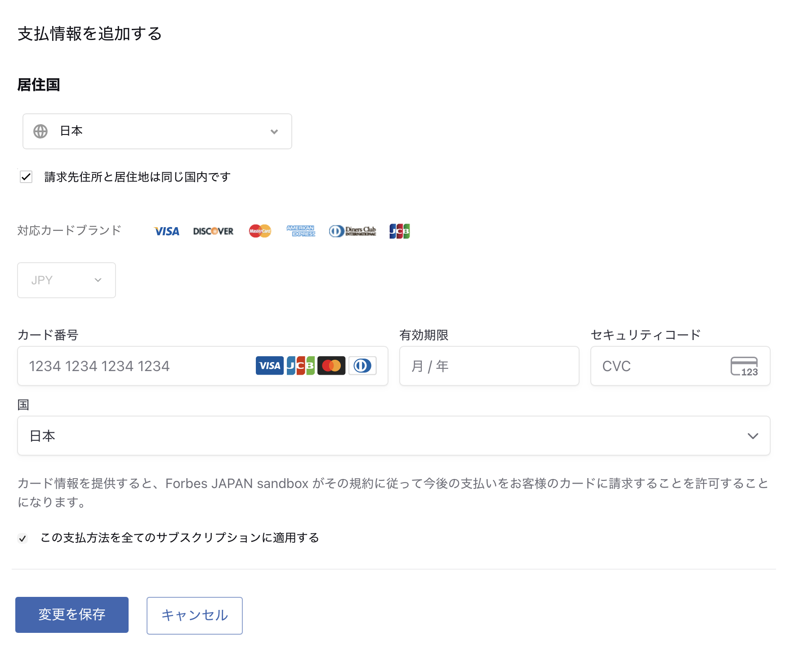The image size is (812, 654).
Task: Click the American Express logo
Action: tap(301, 231)
